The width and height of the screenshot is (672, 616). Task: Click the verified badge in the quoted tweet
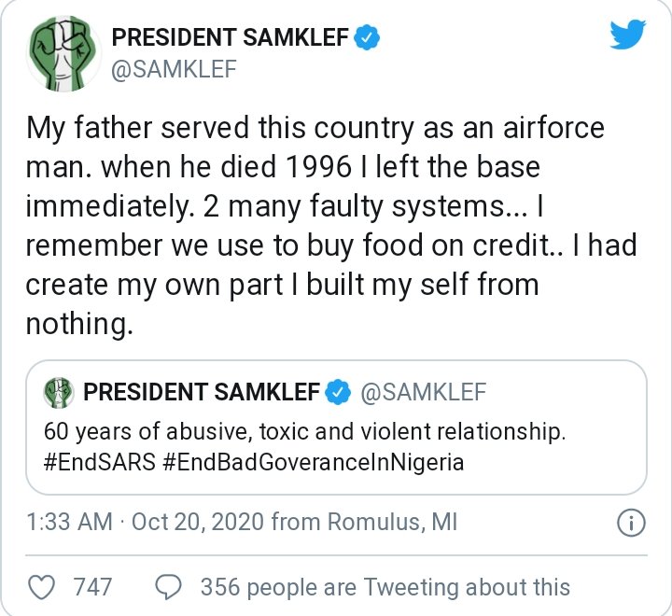[337, 392]
